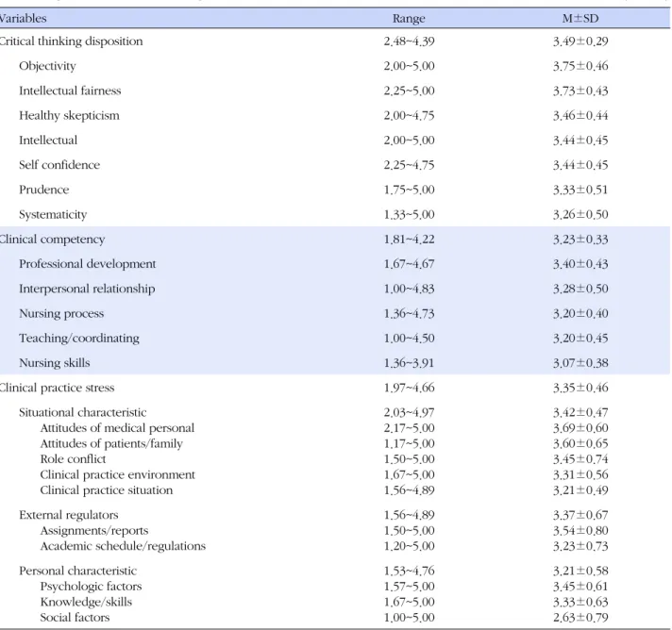Screen dimensions: 672x630
Task: Select the 'Critical thinking disposition' row label
Action: point(71,41)
